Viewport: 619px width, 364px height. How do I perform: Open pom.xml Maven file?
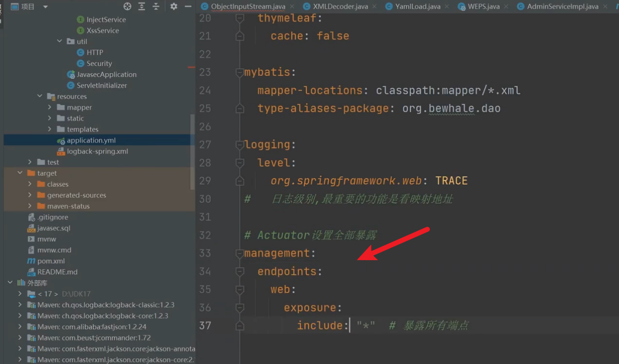tap(51, 261)
